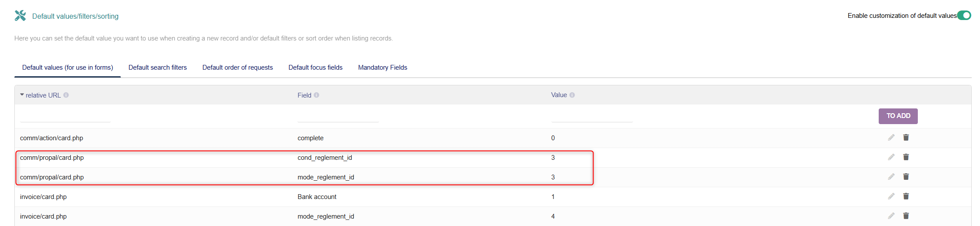980x226 pixels.
Task: Focus the relative URL input field
Action: (65, 116)
